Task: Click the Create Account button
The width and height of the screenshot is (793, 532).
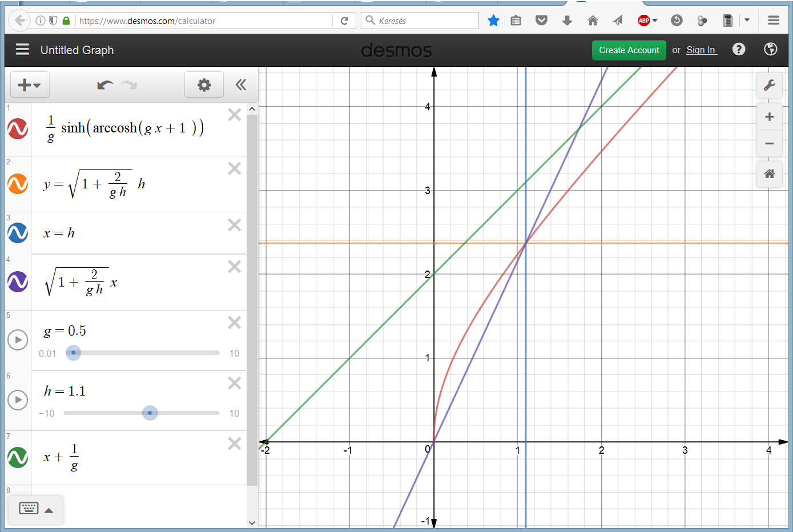Action: [629, 50]
